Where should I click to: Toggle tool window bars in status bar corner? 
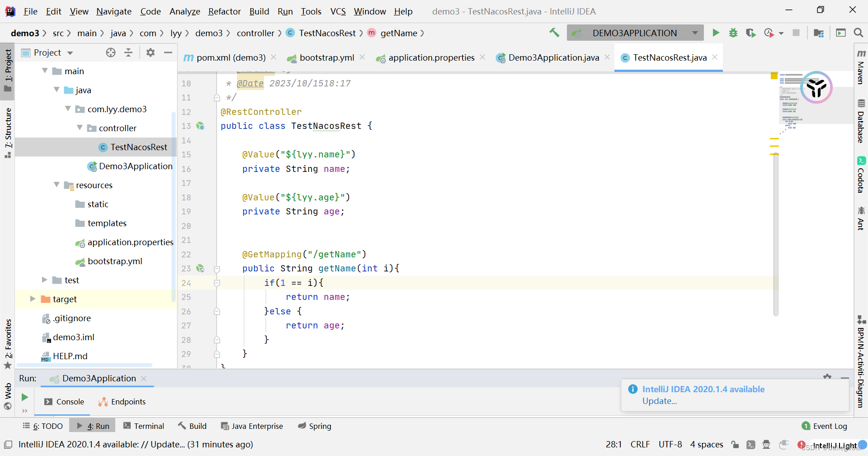point(8,445)
